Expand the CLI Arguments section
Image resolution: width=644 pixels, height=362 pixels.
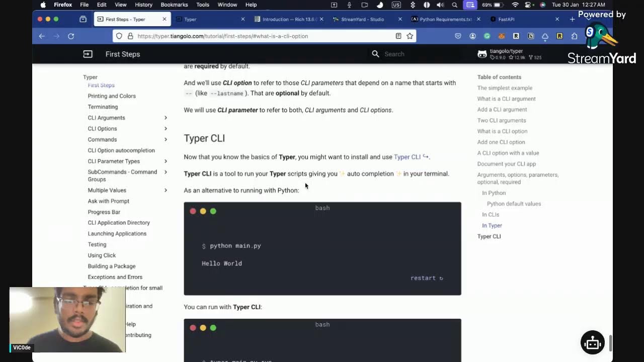click(x=166, y=118)
